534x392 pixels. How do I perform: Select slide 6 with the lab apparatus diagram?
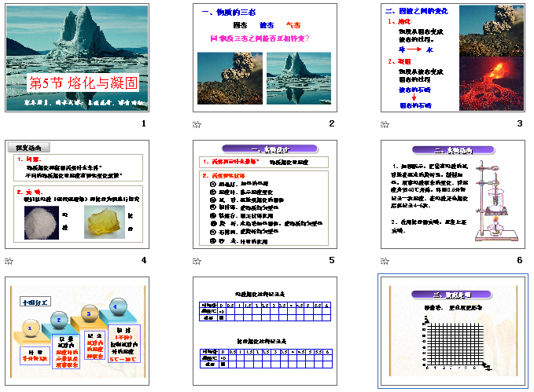pyautogui.click(x=453, y=193)
